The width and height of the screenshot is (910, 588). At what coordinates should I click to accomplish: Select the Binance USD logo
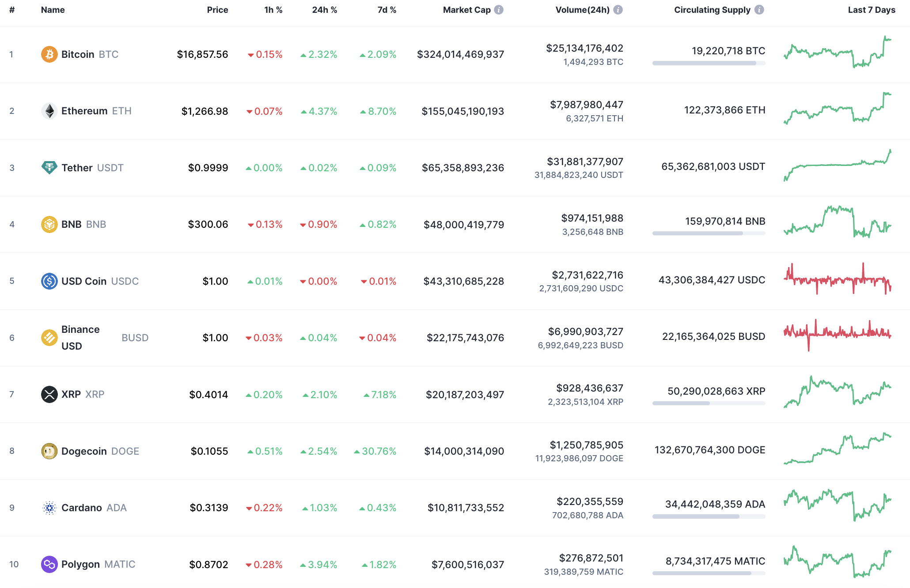49,337
